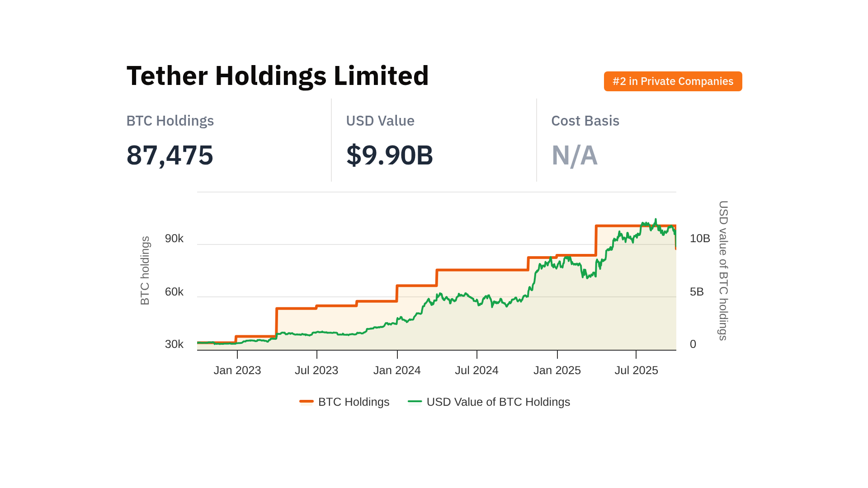Click the green USD Value legend line marker
868x488 pixels.
(x=415, y=402)
